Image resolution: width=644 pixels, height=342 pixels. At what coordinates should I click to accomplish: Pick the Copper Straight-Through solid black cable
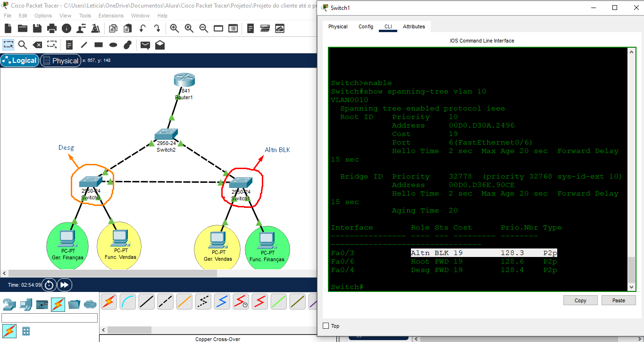click(146, 301)
